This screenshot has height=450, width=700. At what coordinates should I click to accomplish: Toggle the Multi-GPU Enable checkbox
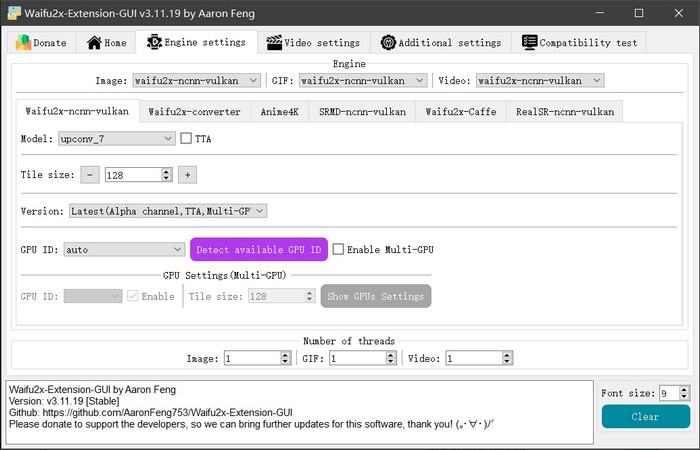pyautogui.click(x=133, y=296)
